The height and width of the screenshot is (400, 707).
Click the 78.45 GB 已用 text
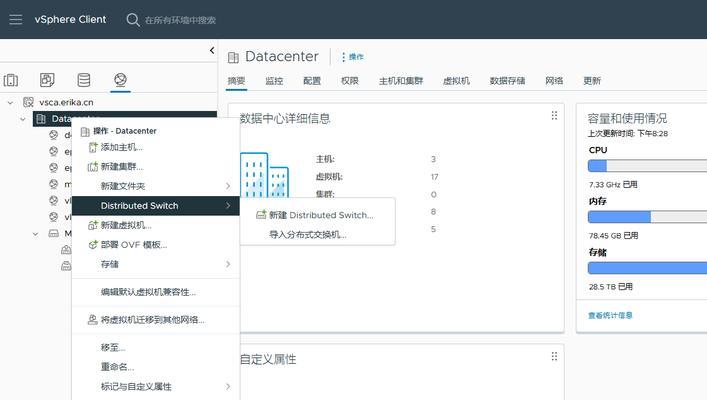point(613,235)
